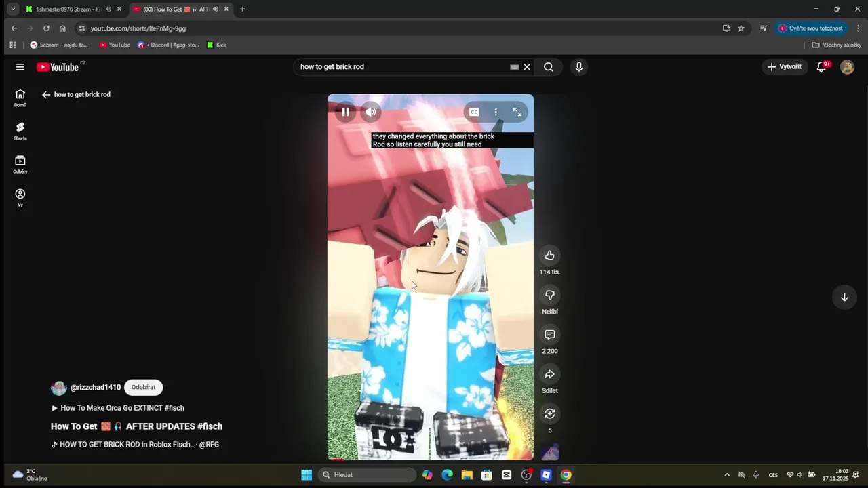Go to next Short with down arrow
The height and width of the screenshot is (488, 868).
point(844,297)
